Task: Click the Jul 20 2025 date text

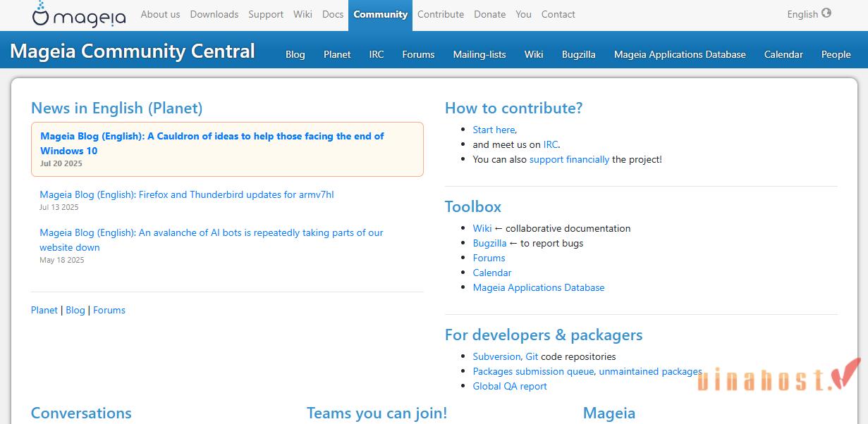Action: 61,163
